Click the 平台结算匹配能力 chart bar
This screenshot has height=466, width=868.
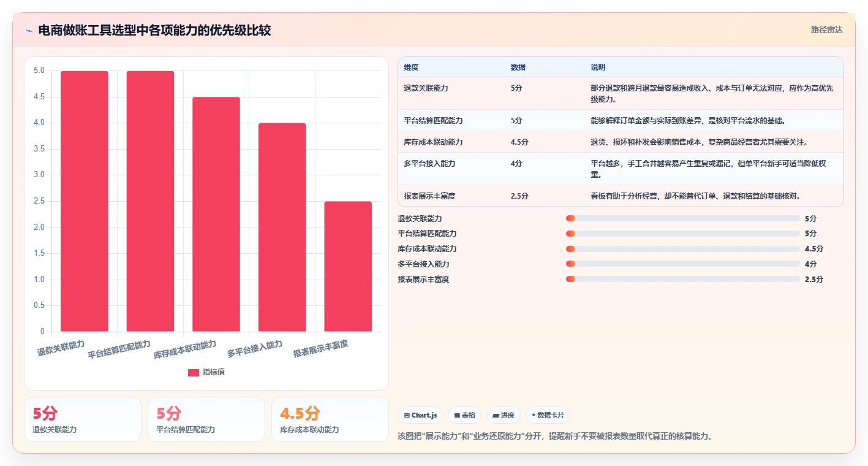(x=150, y=202)
